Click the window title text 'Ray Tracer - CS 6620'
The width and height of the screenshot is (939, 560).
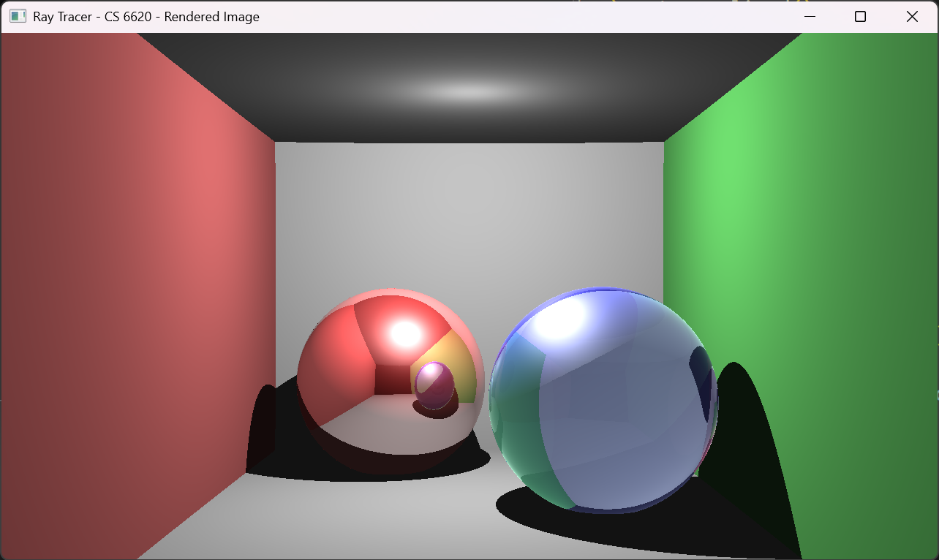click(x=146, y=16)
